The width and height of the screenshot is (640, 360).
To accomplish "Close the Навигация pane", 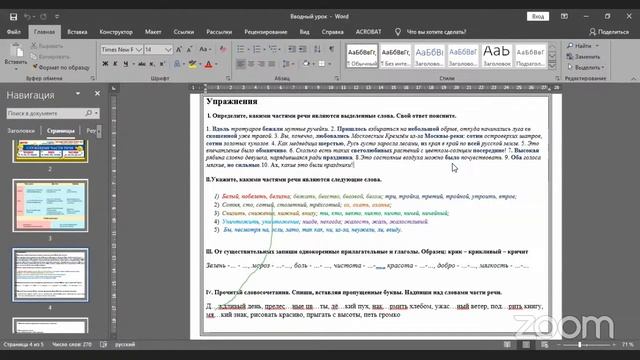I will coord(97,93).
